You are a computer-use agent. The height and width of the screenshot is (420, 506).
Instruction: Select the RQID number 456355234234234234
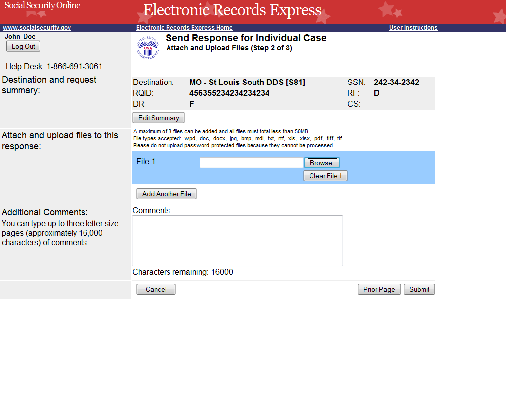pos(230,93)
